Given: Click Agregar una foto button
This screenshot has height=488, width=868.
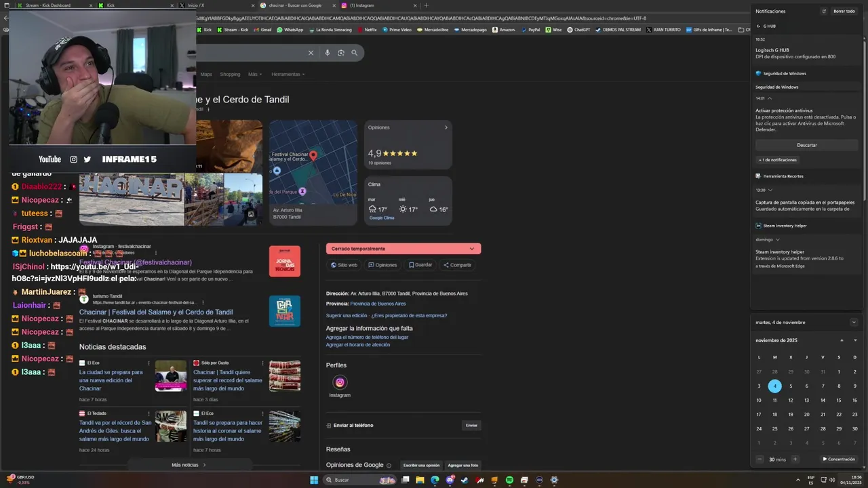Looking at the screenshot, I should pyautogui.click(x=462, y=466).
